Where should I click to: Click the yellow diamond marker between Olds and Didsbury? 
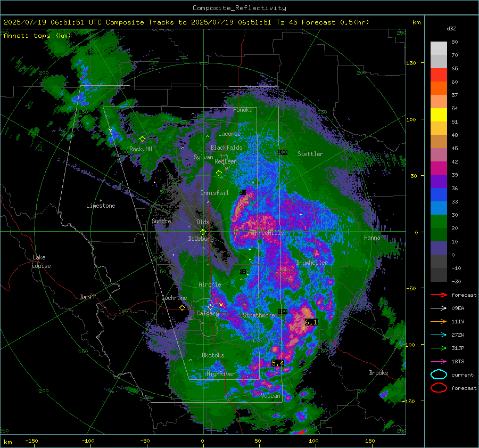click(x=203, y=232)
